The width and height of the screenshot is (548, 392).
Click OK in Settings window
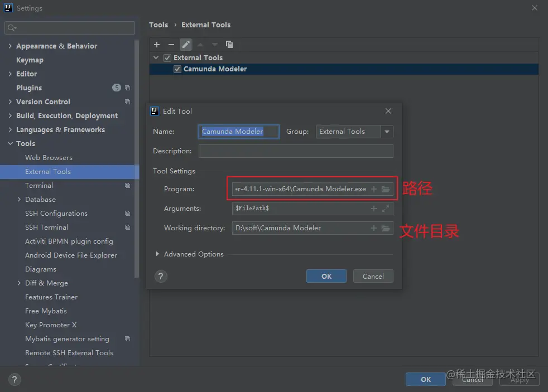pos(425,379)
